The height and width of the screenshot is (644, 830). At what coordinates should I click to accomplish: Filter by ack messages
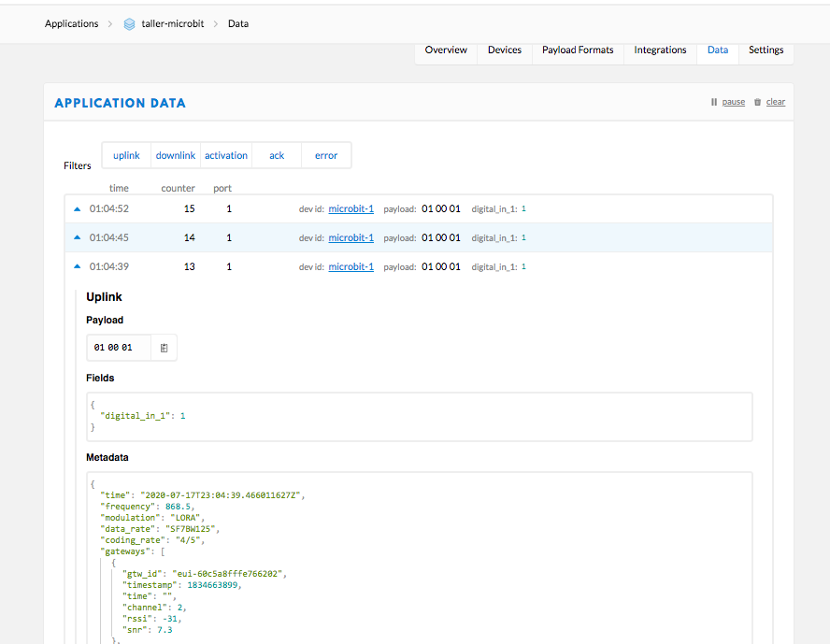click(277, 155)
